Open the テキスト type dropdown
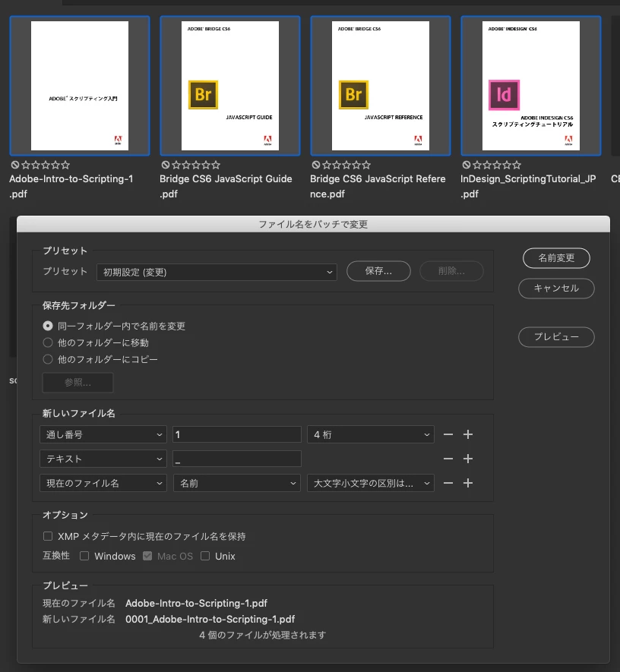The image size is (620, 672). (x=103, y=459)
